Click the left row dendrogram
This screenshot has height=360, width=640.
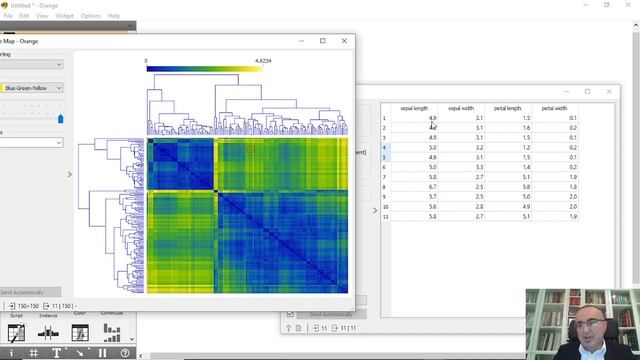point(111,216)
